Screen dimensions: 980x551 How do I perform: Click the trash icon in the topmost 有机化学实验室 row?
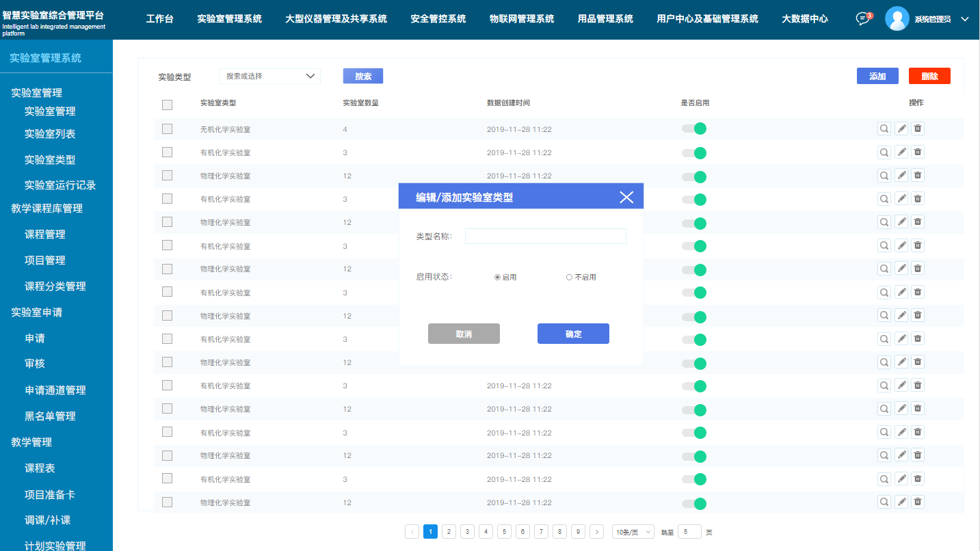click(918, 152)
